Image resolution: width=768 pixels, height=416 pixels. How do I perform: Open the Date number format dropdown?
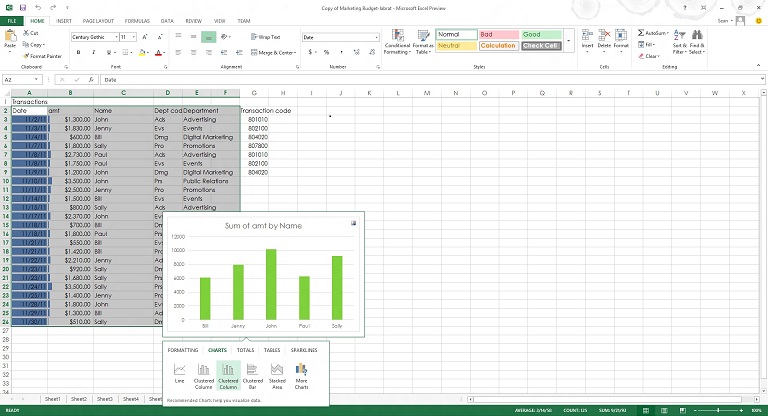pyautogui.click(x=376, y=37)
